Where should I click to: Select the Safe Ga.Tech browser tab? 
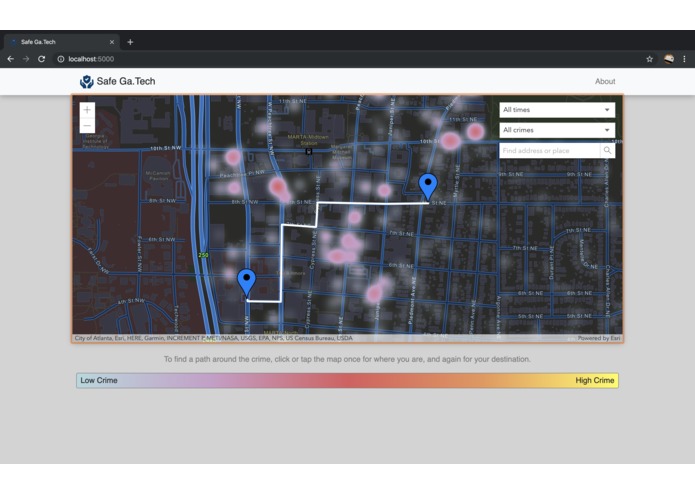[61, 42]
